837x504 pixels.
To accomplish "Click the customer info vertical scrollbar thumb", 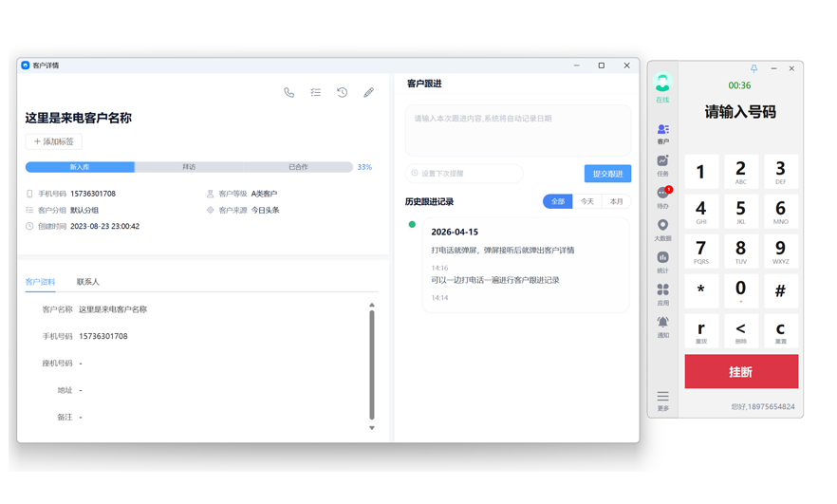I will tap(372, 365).
